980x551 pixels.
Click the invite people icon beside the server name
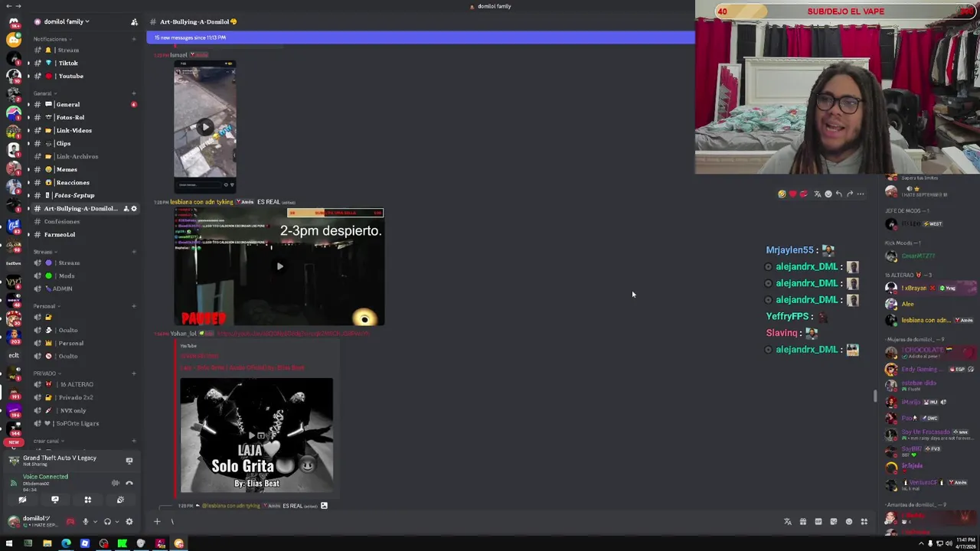pos(134,21)
